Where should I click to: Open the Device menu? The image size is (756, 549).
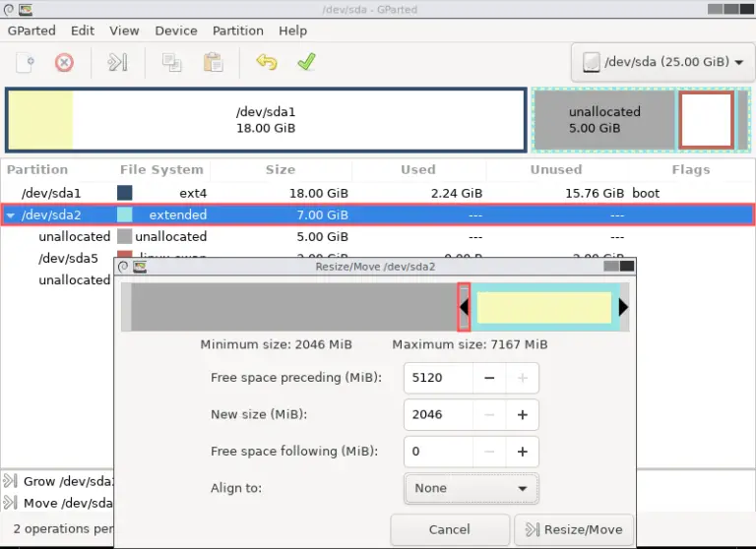pos(176,30)
